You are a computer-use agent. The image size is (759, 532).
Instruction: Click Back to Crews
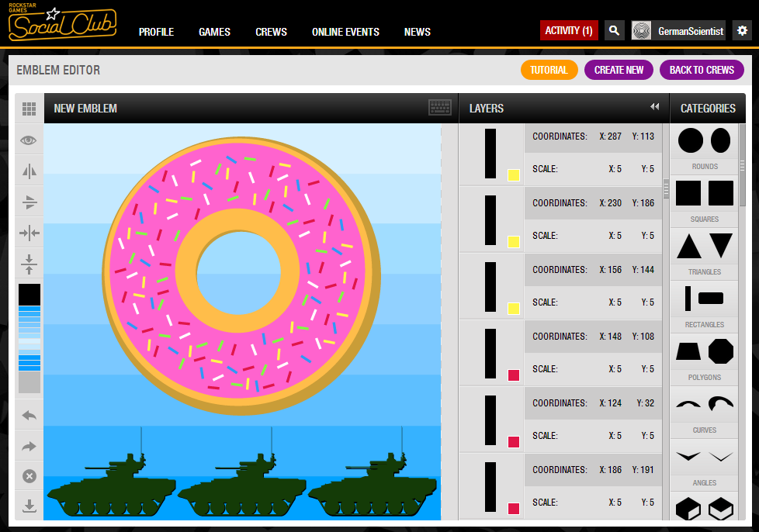click(x=702, y=70)
